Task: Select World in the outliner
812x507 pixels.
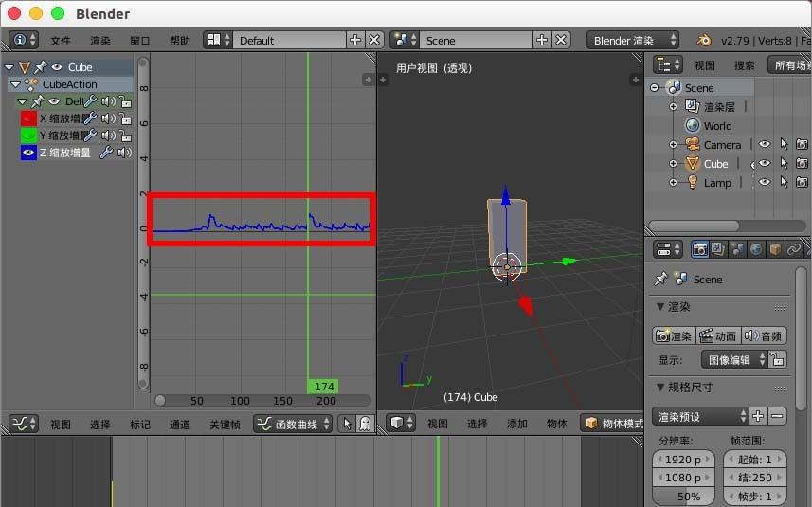Action: pyautogui.click(x=717, y=126)
